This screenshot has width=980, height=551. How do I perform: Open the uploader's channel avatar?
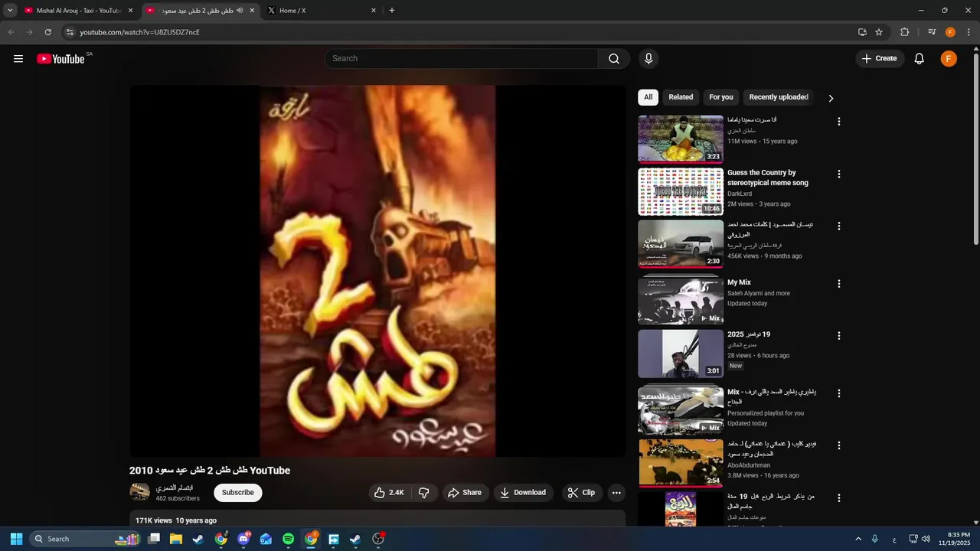point(139,492)
